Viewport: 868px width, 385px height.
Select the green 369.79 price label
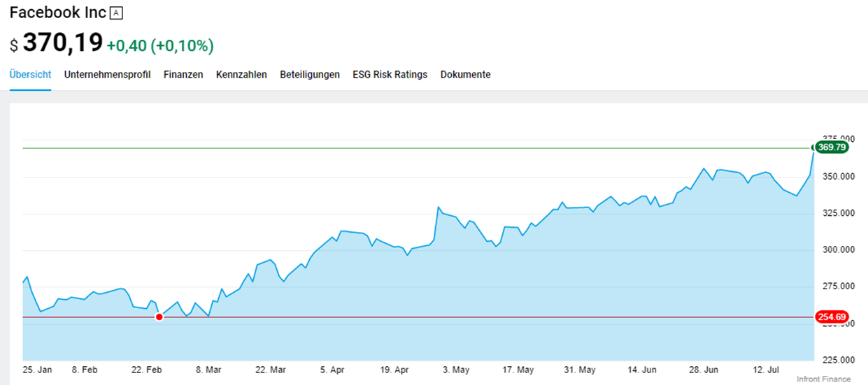tap(832, 147)
